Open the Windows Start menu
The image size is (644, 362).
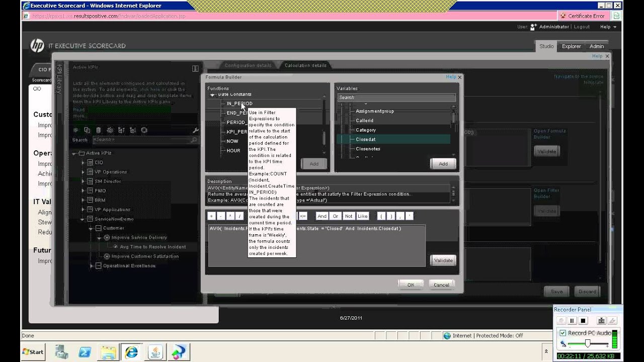33,351
